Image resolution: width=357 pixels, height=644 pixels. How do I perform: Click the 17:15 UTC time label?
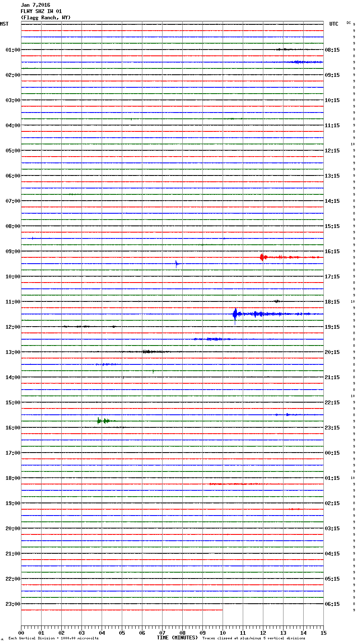pos(332,276)
